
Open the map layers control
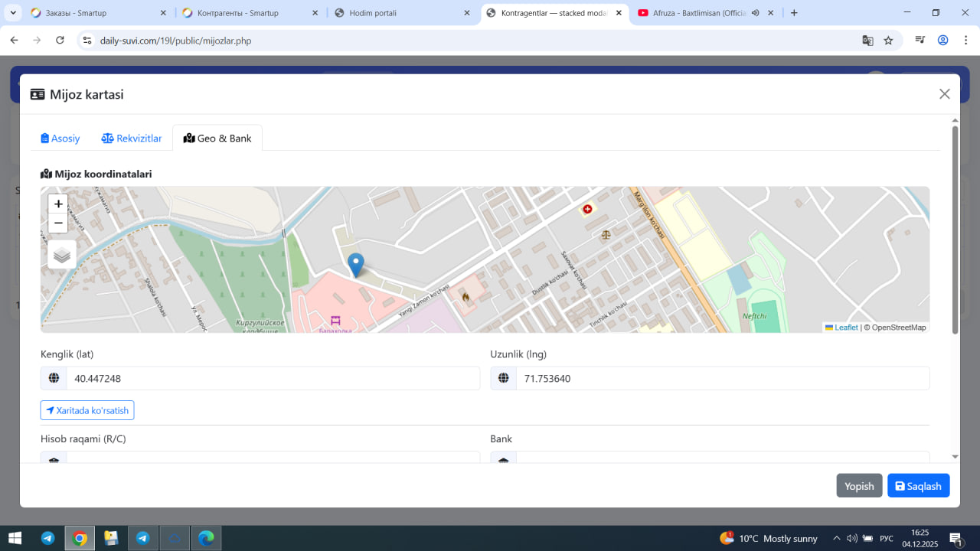62,255
